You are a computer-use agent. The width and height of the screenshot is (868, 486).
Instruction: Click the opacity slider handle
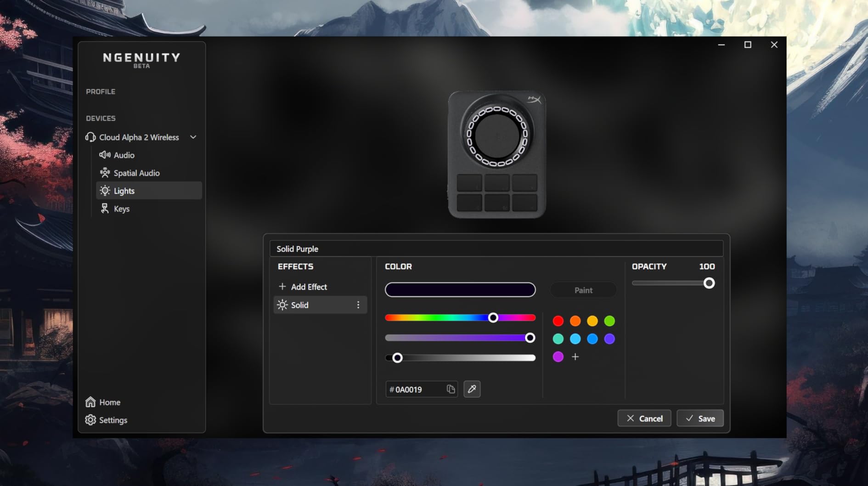click(709, 283)
